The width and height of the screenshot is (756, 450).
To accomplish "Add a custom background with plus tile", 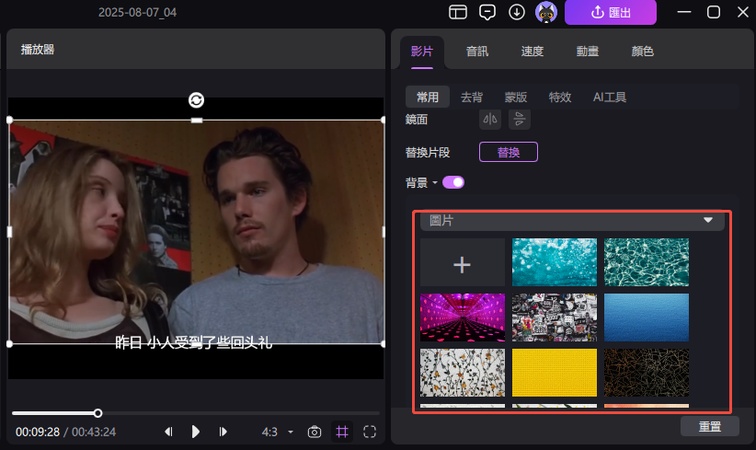I will (x=462, y=262).
